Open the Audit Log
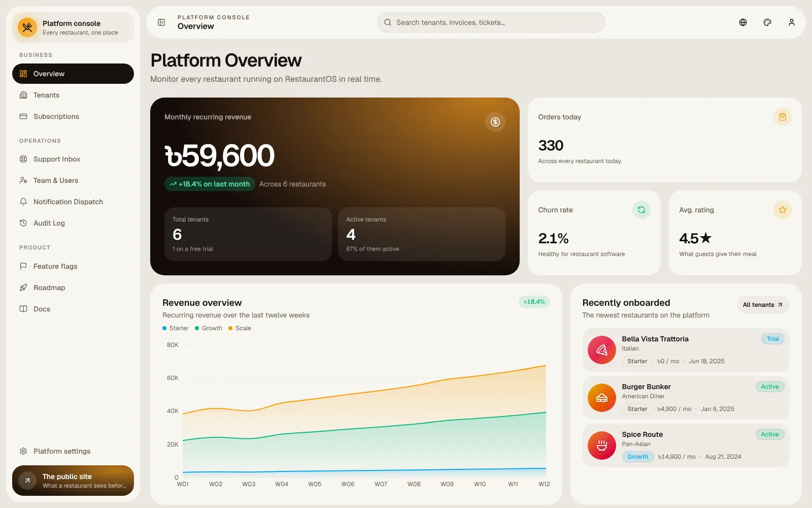Image resolution: width=812 pixels, height=508 pixels. [73, 223]
